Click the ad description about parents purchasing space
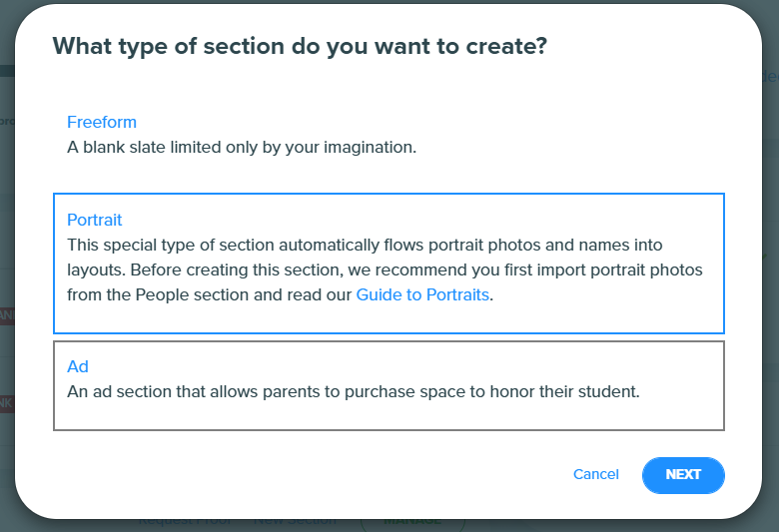Viewport: 779px width, 532px height. pos(354,391)
